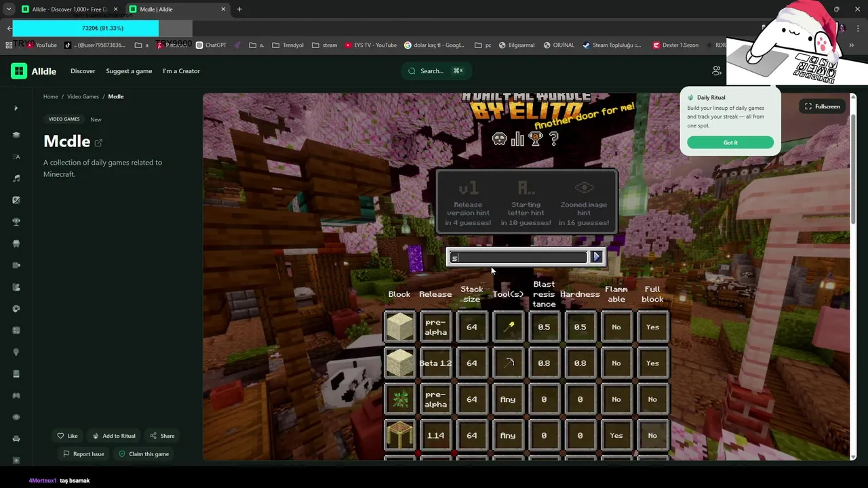Open YouTube bookmark
Screen dimensions: 868x488
tap(42, 45)
